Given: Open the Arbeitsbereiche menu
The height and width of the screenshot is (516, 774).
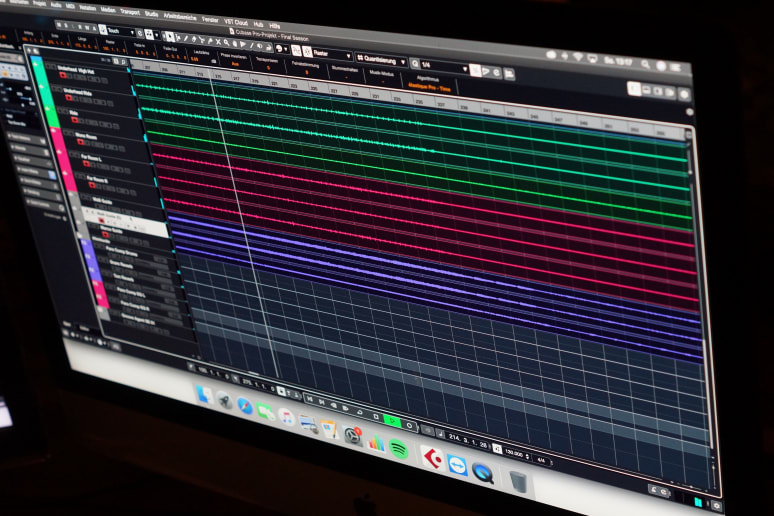Looking at the screenshot, I should click(180, 17).
